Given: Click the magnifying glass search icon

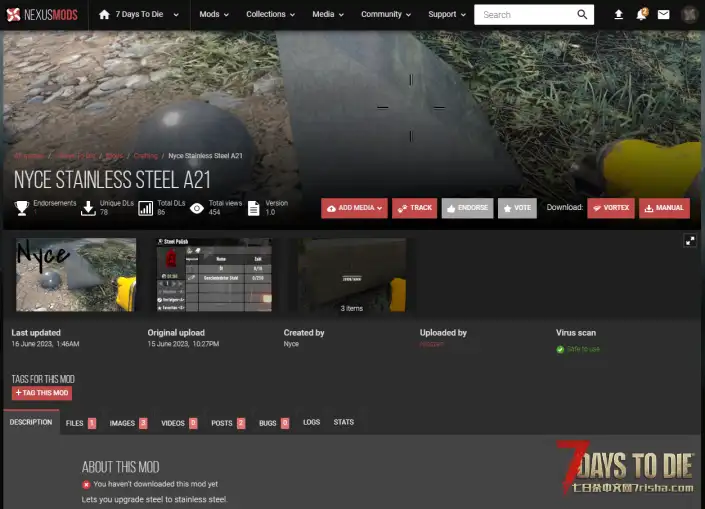Looking at the screenshot, I should (x=582, y=15).
